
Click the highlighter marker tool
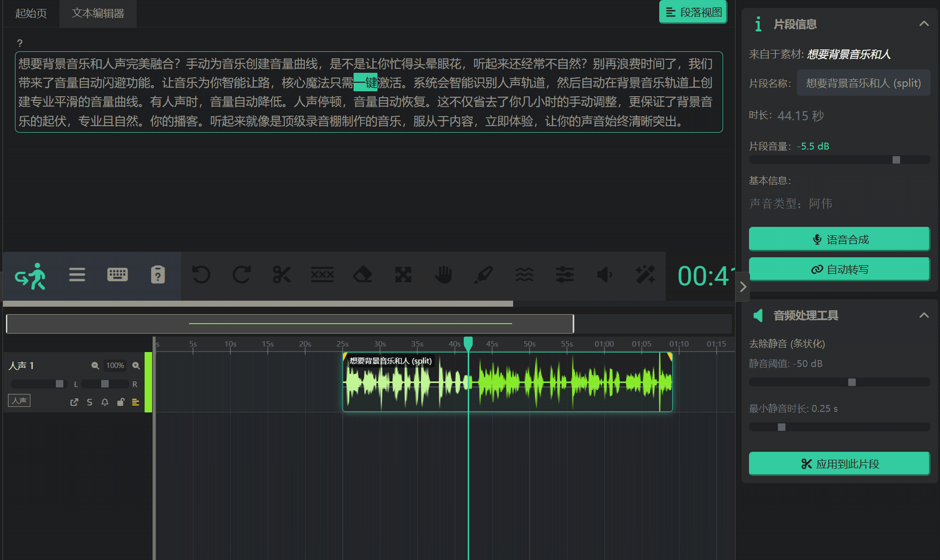click(484, 275)
